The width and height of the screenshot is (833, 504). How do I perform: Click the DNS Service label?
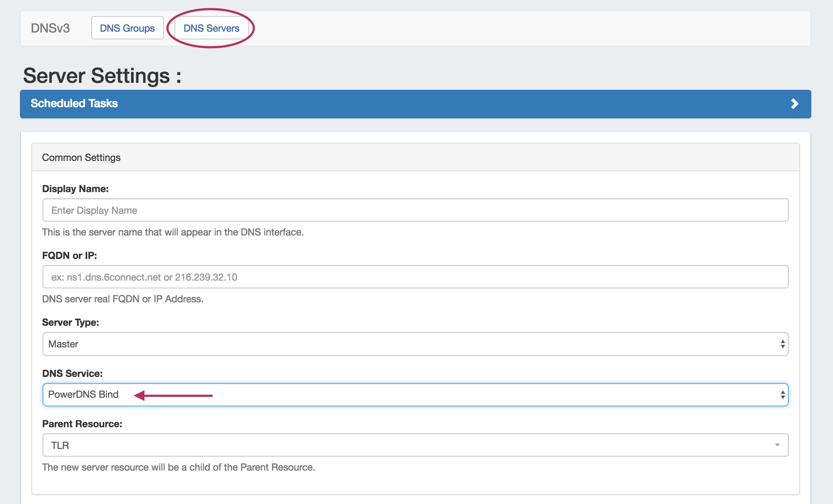pos(72,373)
